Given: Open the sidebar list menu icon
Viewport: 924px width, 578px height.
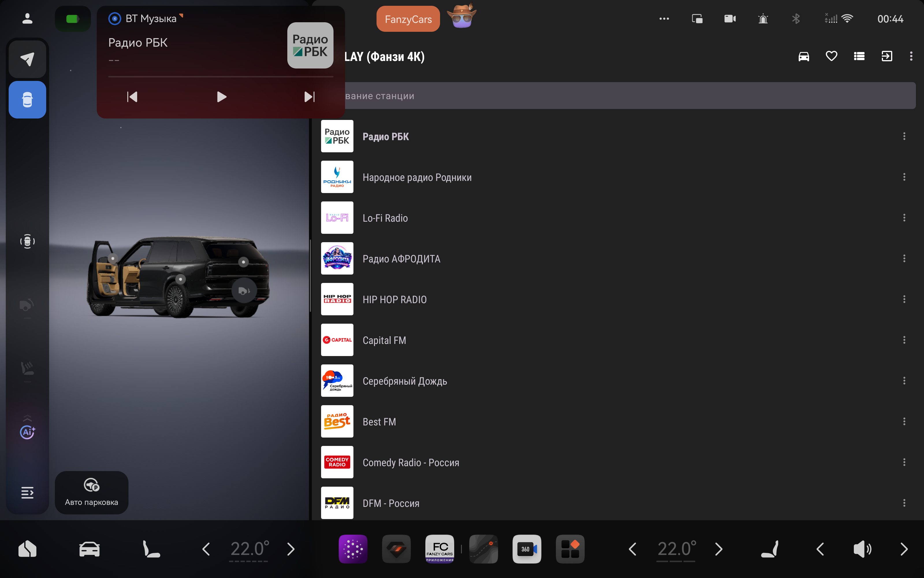Looking at the screenshot, I should [x=27, y=492].
